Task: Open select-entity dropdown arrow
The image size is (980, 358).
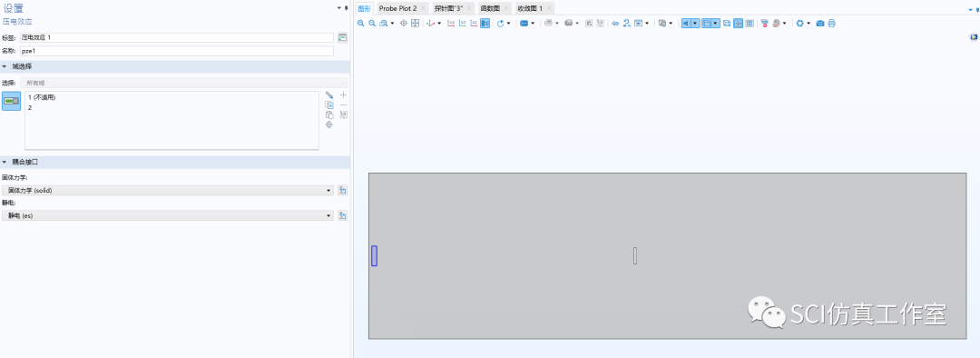Action: point(533,23)
